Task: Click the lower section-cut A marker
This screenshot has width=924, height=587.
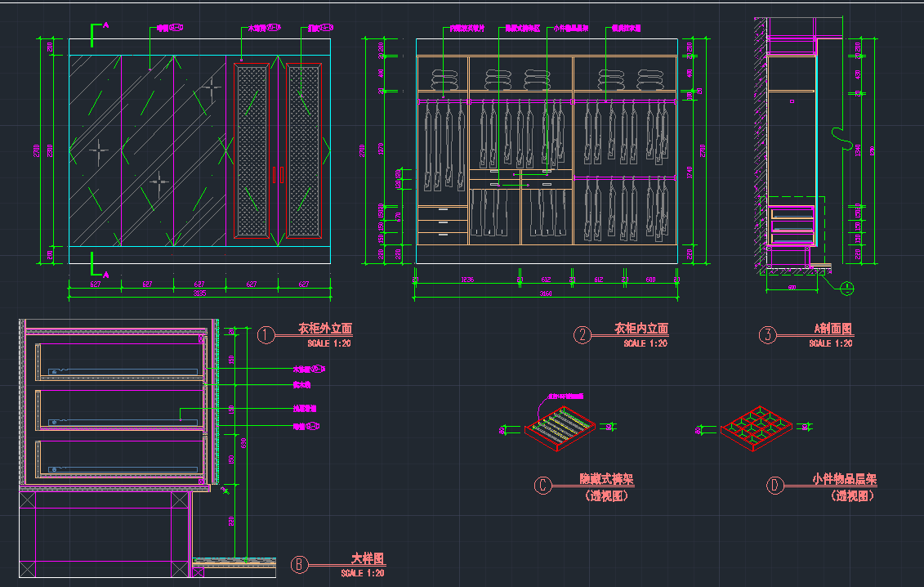Action: [99, 263]
